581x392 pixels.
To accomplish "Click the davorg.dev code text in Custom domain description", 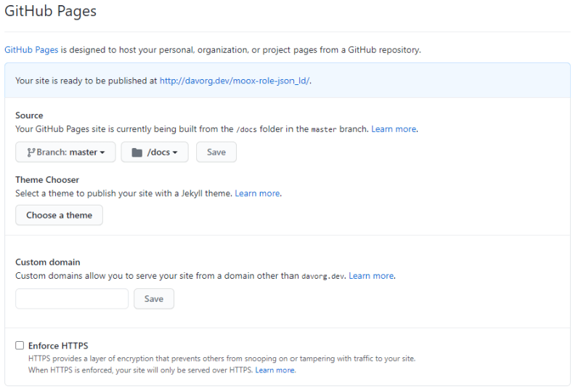I will (322, 277).
